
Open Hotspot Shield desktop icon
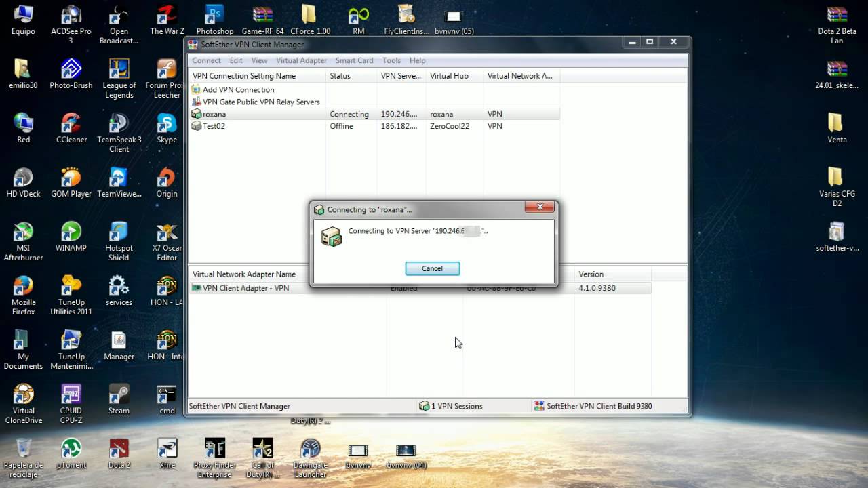[x=119, y=241]
